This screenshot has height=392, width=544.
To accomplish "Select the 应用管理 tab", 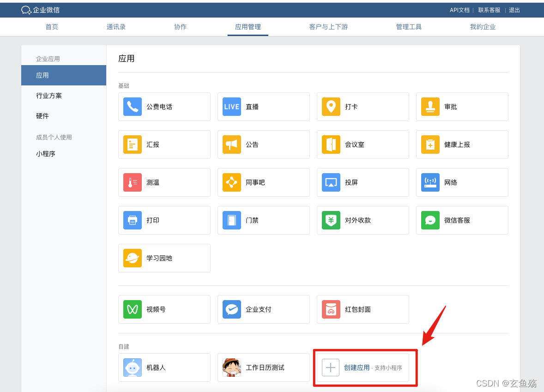I will coord(248,27).
